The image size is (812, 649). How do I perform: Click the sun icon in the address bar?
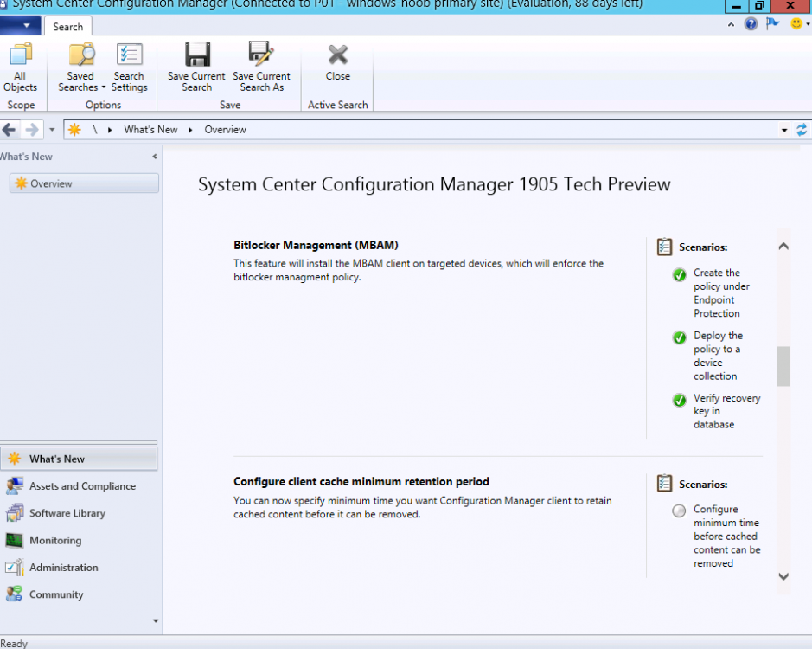[x=74, y=130]
